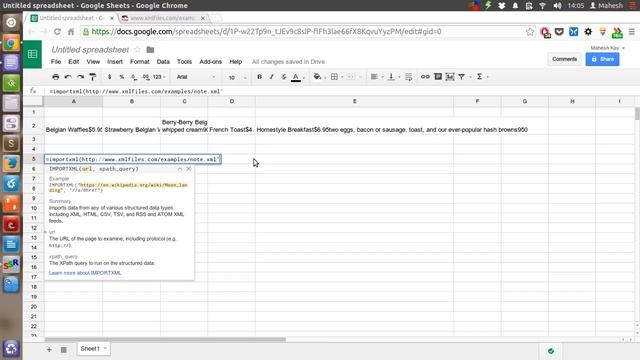Toggle strikethrough formatting
This screenshot has height=360, width=640.
point(284,77)
